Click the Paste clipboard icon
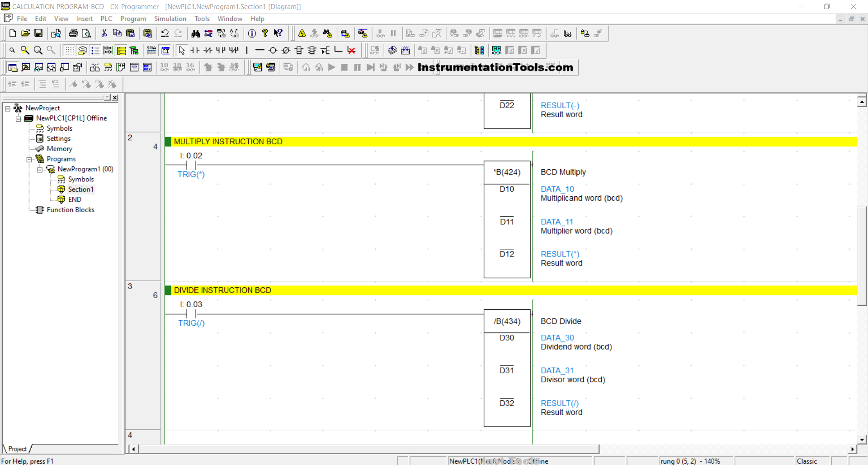 130,33
